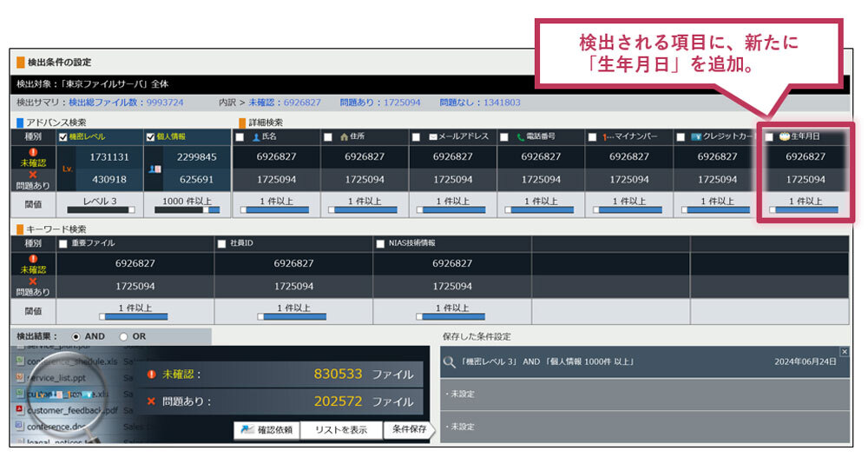
Task: Adjust the 電話番号 threshold slider
Action: [539, 210]
